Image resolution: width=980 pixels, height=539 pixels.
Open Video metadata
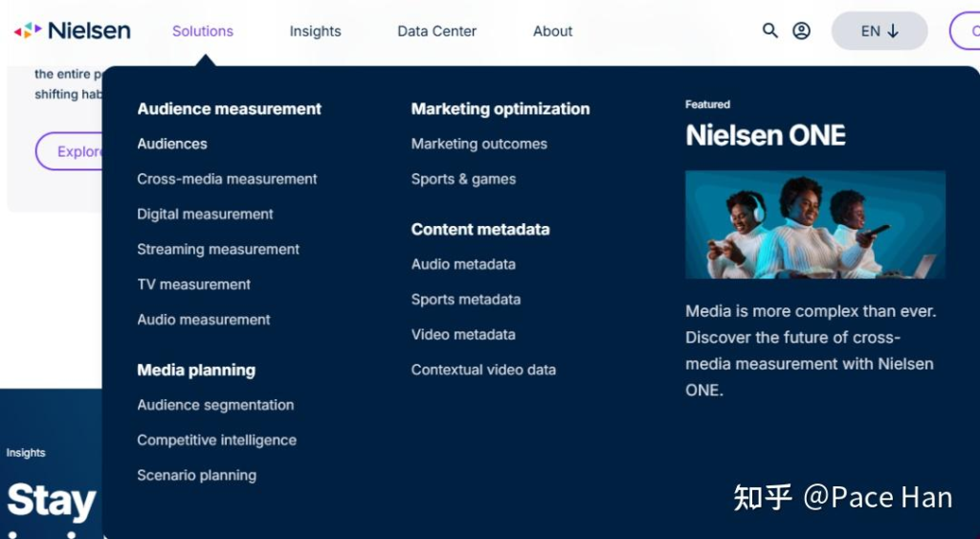463,334
